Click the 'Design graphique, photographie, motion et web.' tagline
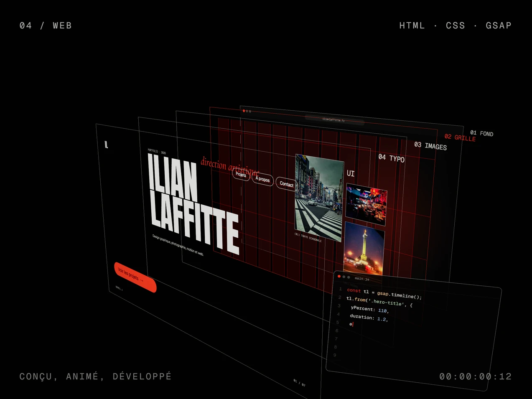 pos(178,245)
